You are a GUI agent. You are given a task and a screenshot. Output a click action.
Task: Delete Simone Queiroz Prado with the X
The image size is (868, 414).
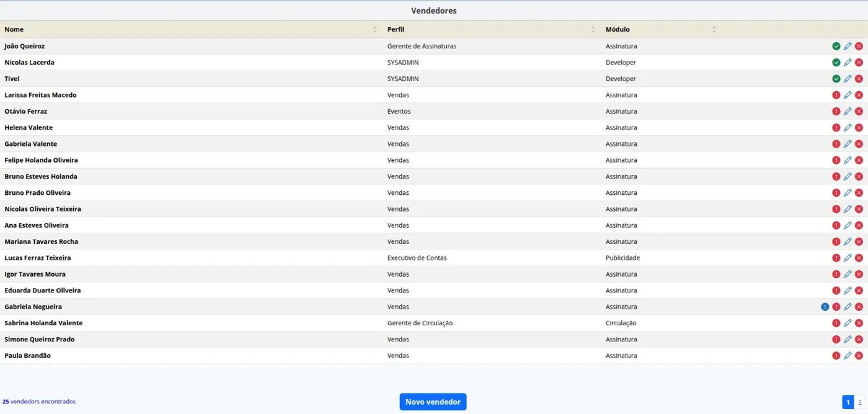tap(859, 340)
